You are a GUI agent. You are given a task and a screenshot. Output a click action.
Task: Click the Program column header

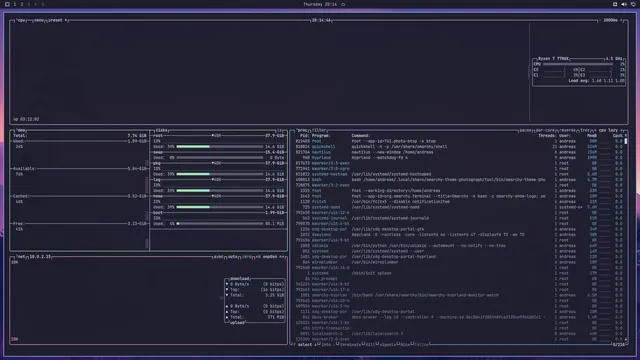click(x=321, y=136)
